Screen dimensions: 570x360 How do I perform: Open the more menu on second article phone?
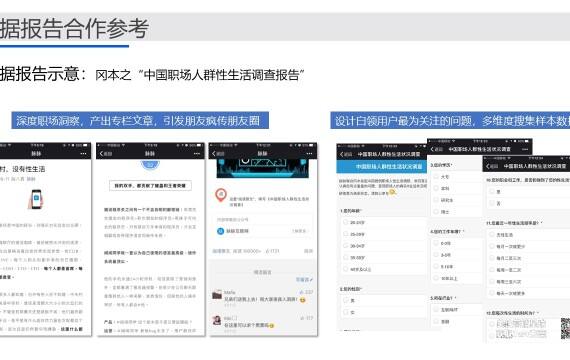click(x=197, y=153)
